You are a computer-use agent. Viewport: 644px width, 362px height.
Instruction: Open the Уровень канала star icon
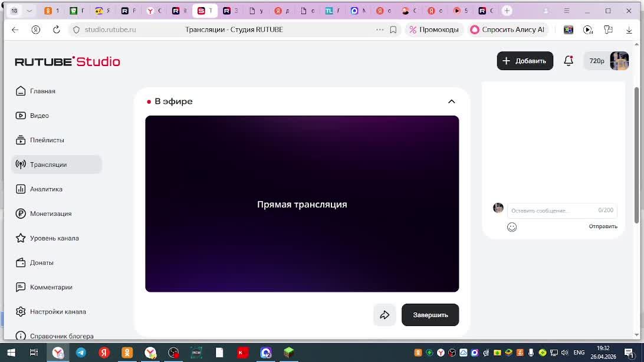(21, 238)
